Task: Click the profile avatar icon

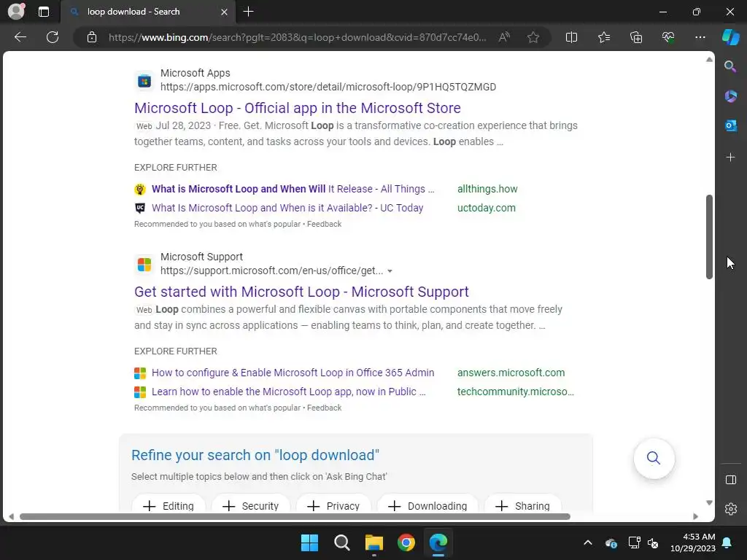Action: click(x=16, y=11)
